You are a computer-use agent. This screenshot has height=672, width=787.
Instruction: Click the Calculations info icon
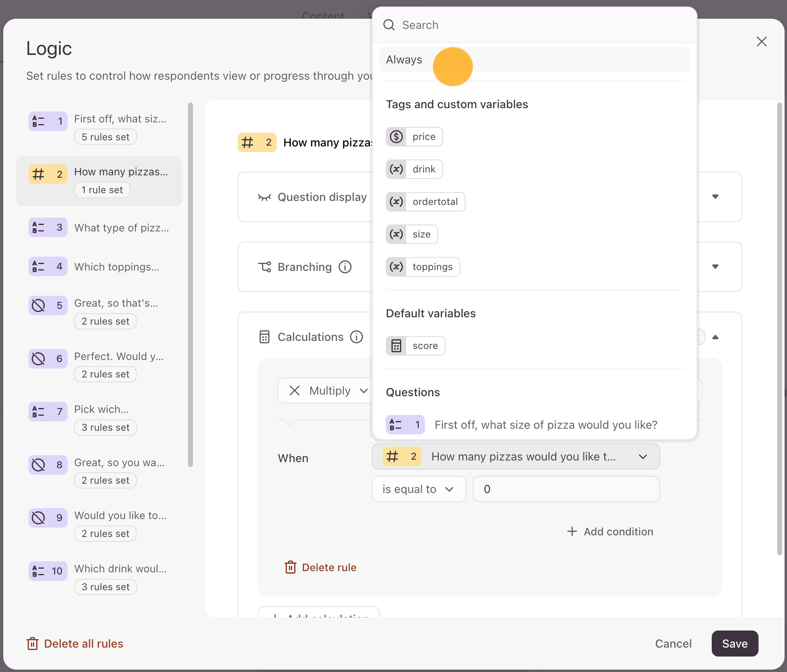(x=356, y=337)
